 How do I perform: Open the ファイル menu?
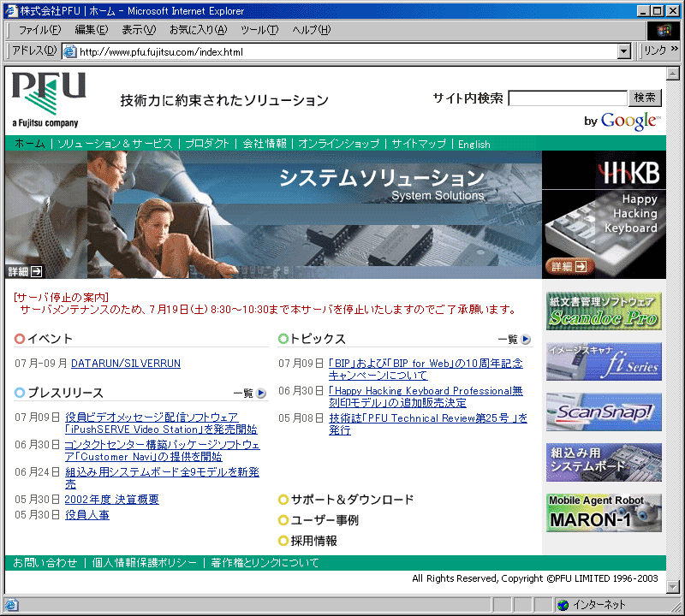point(39,30)
